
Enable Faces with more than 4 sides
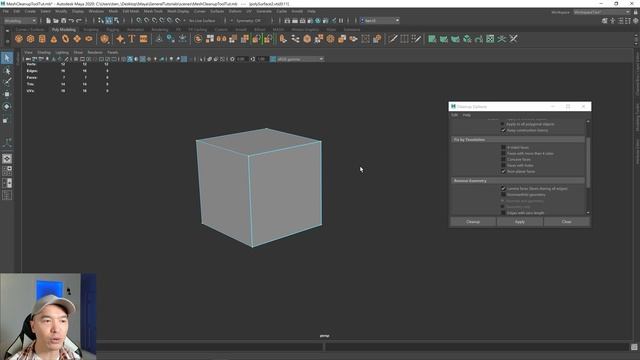point(503,153)
